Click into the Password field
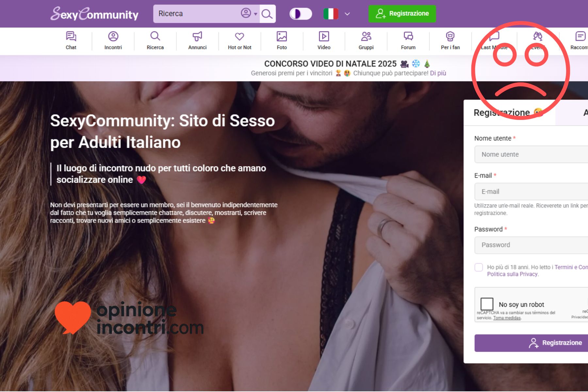Screen dimensions: 588x392 531,245
